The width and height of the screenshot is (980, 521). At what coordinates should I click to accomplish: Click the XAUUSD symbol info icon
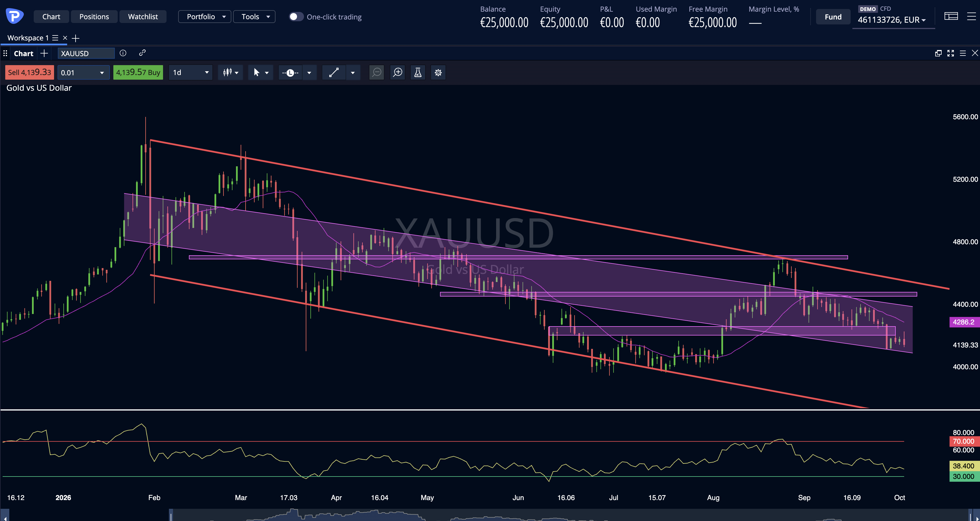coord(123,53)
